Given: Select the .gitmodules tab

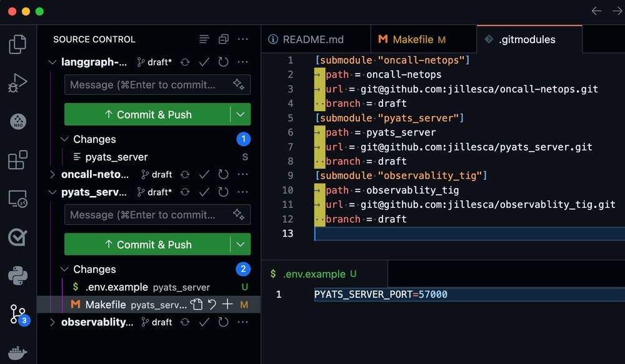Looking at the screenshot, I should pos(529,39).
